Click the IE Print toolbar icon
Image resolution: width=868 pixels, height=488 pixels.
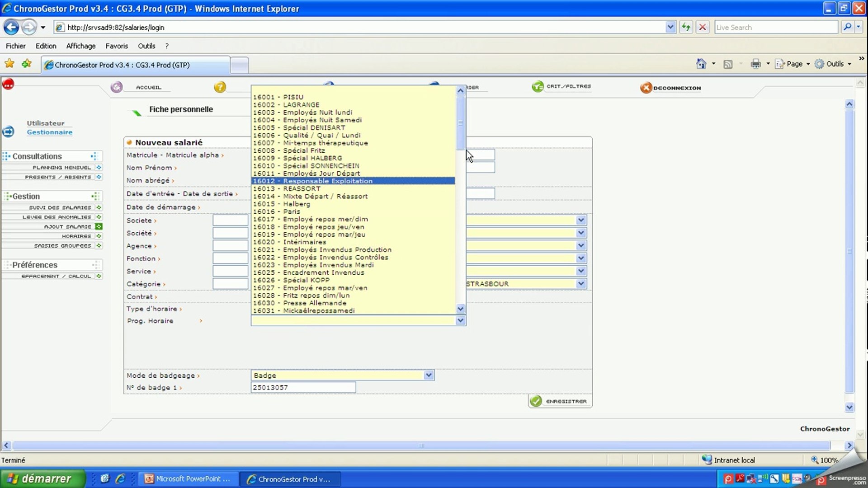tap(755, 64)
